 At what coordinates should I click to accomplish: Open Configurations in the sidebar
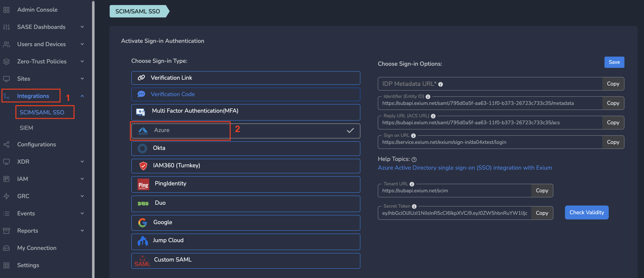(36, 144)
